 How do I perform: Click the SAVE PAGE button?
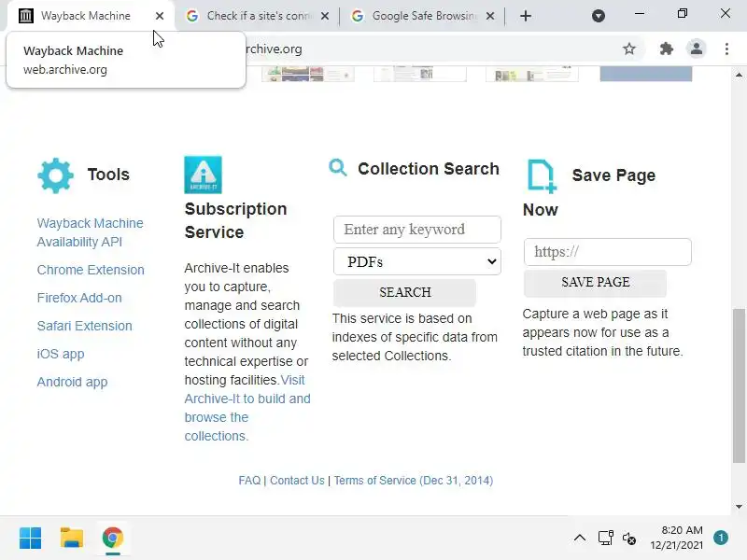click(595, 282)
